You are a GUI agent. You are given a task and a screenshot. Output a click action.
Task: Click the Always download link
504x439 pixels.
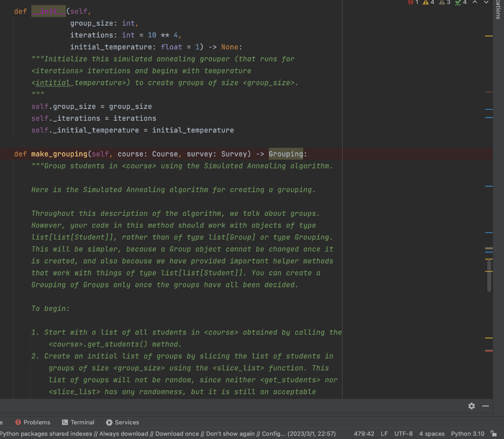pos(124,434)
